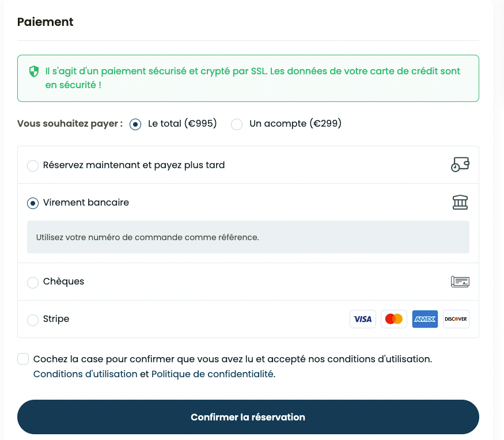Click the wallet clock pay-later icon

[x=460, y=165]
